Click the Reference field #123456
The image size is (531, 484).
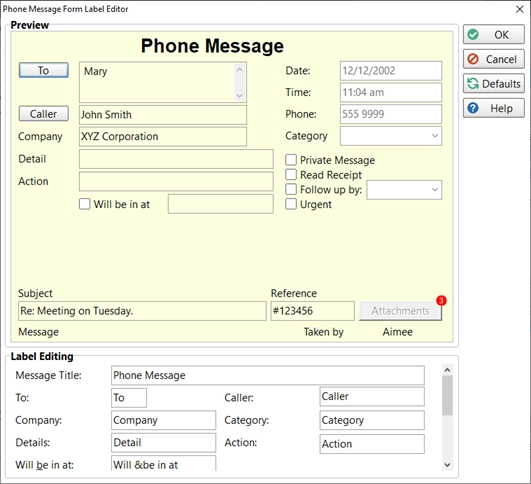(x=313, y=311)
